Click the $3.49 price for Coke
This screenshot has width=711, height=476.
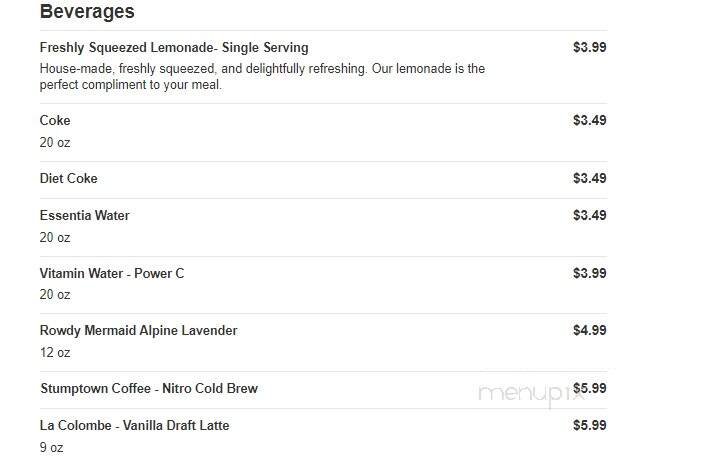pos(589,120)
